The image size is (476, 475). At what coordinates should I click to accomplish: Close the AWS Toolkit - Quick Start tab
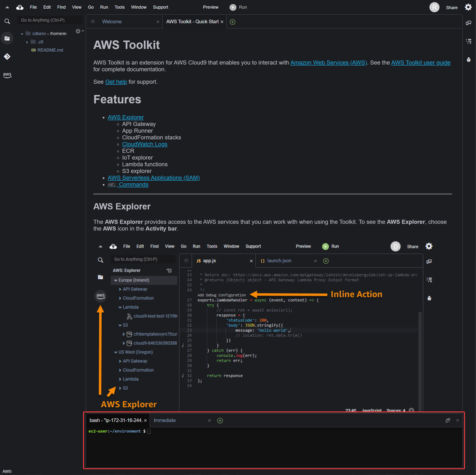point(222,22)
